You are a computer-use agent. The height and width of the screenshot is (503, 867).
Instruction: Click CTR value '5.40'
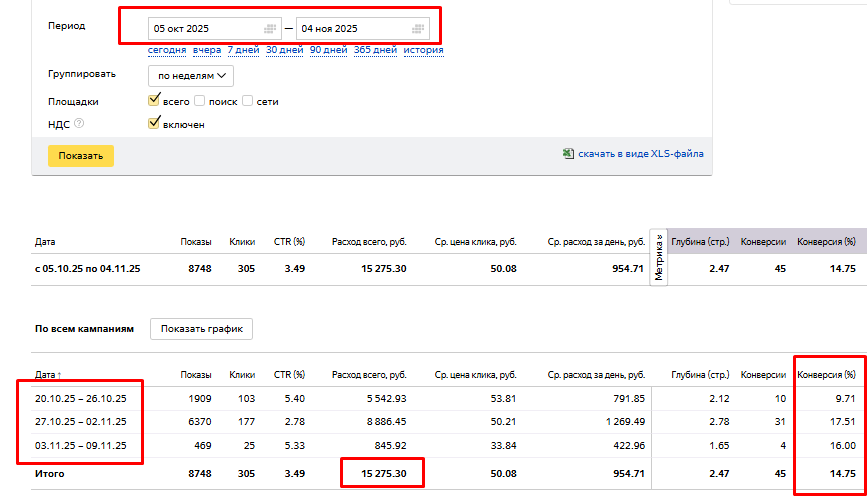pyautogui.click(x=295, y=399)
